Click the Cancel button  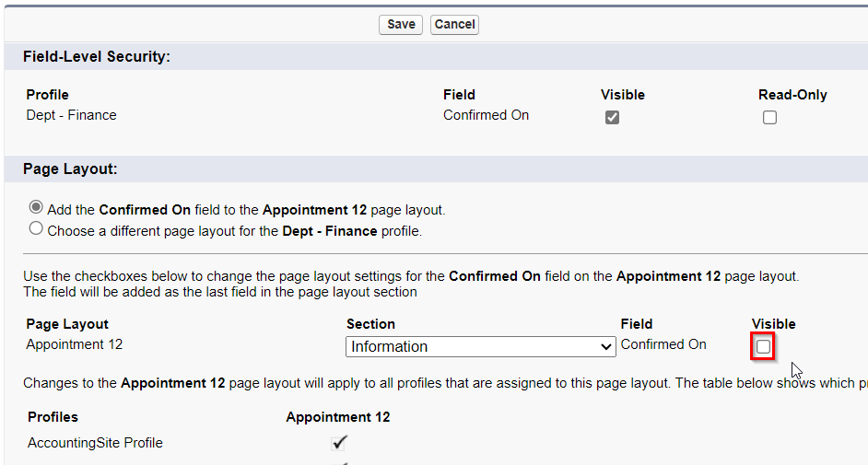click(454, 24)
